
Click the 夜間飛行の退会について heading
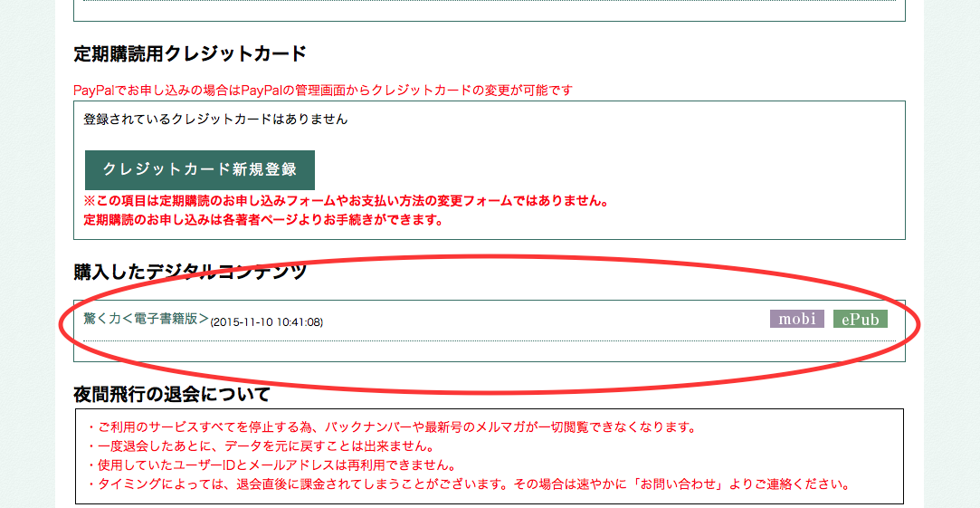[x=172, y=394]
